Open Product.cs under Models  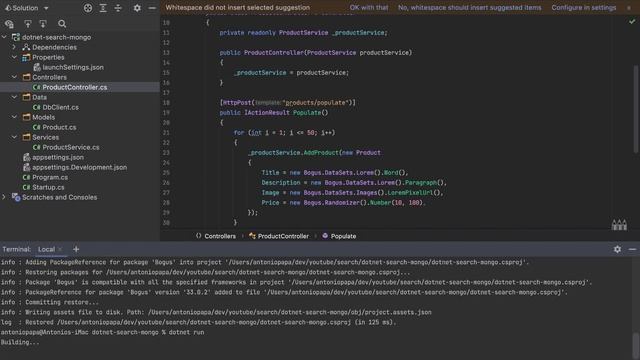click(x=59, y=127)
